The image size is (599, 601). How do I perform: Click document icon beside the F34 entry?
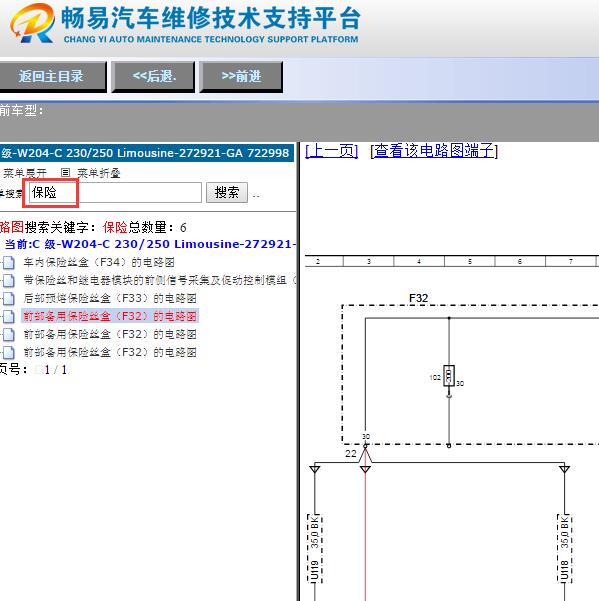[8, 263]
